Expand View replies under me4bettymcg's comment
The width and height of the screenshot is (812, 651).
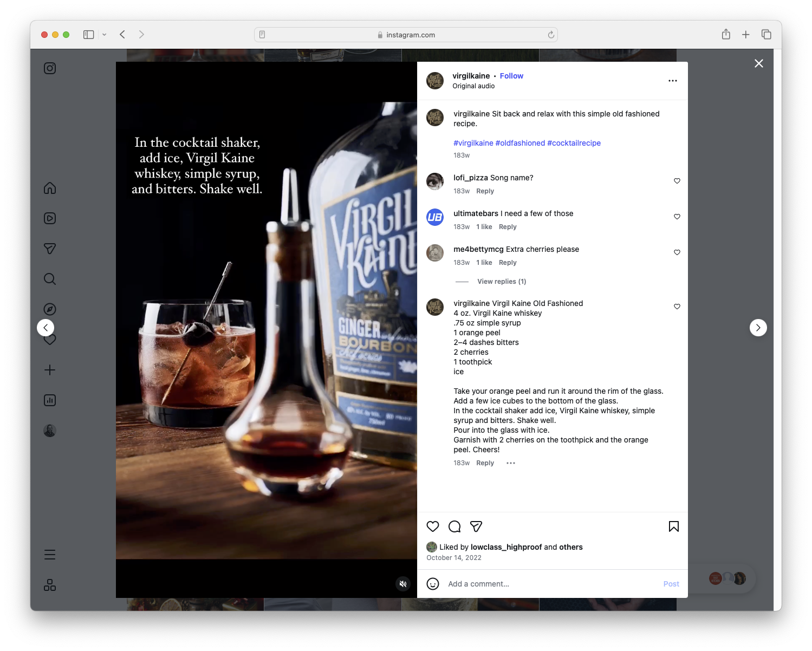[x=501, y=281]
